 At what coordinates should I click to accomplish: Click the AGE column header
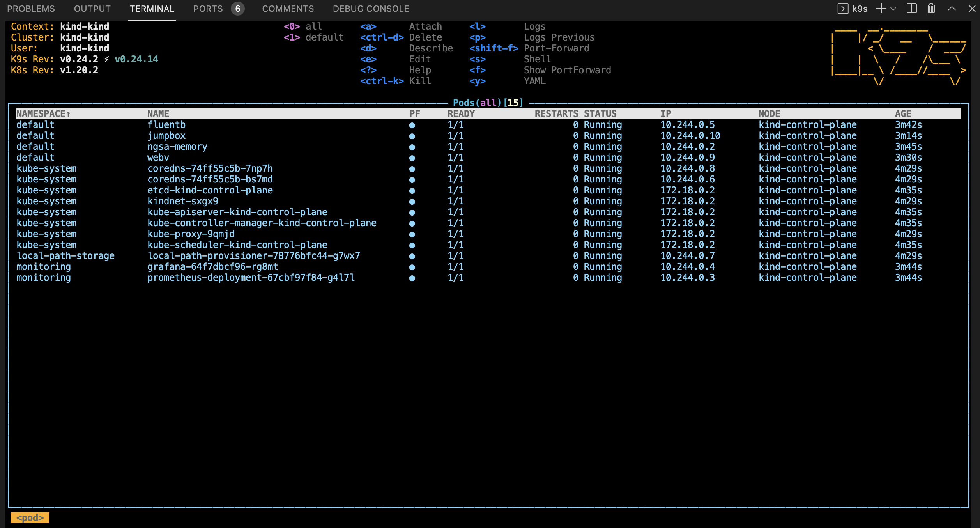pos(903,114)
